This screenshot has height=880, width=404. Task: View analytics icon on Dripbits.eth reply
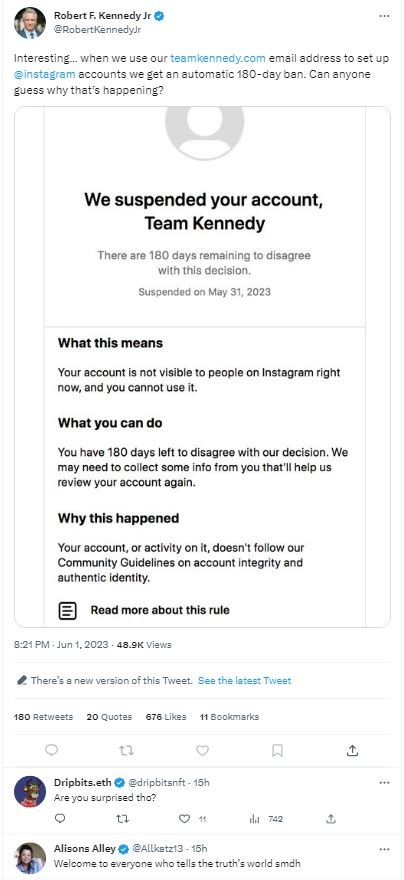point(254,819)
